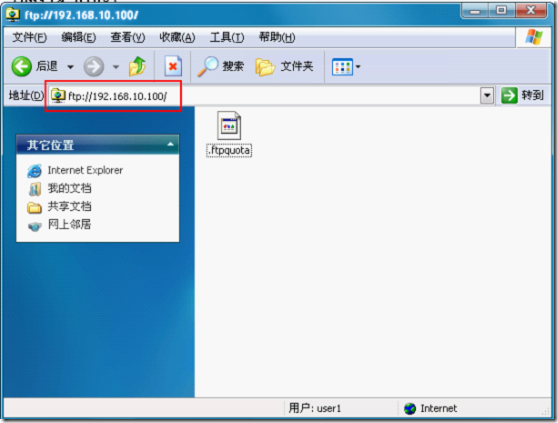Open Internet Explorer link in sidebar
This screenshot has height=423, width=558.
(x=85, y=170)
